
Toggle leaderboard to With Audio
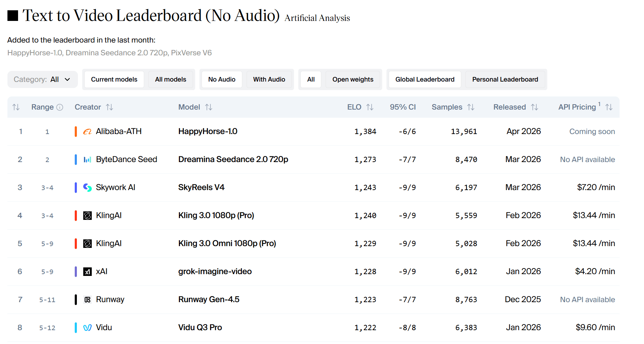pyautogui.click(x=269, y=79)
